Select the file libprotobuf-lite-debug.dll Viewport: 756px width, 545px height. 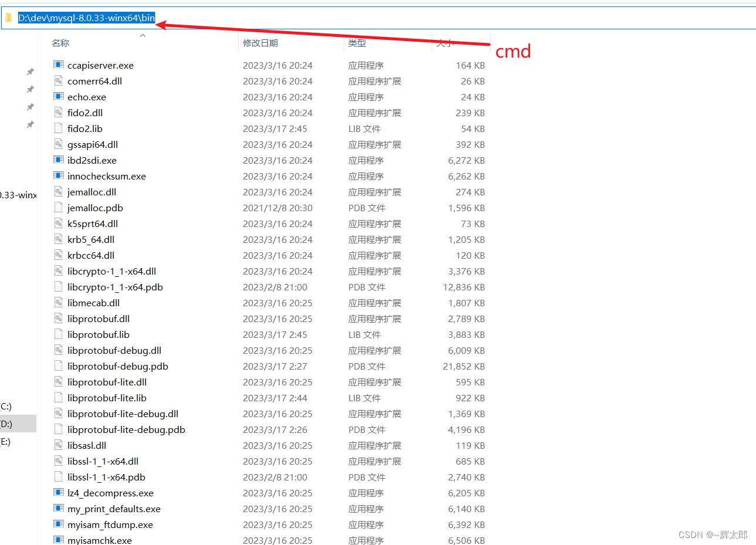coord(123,414)
